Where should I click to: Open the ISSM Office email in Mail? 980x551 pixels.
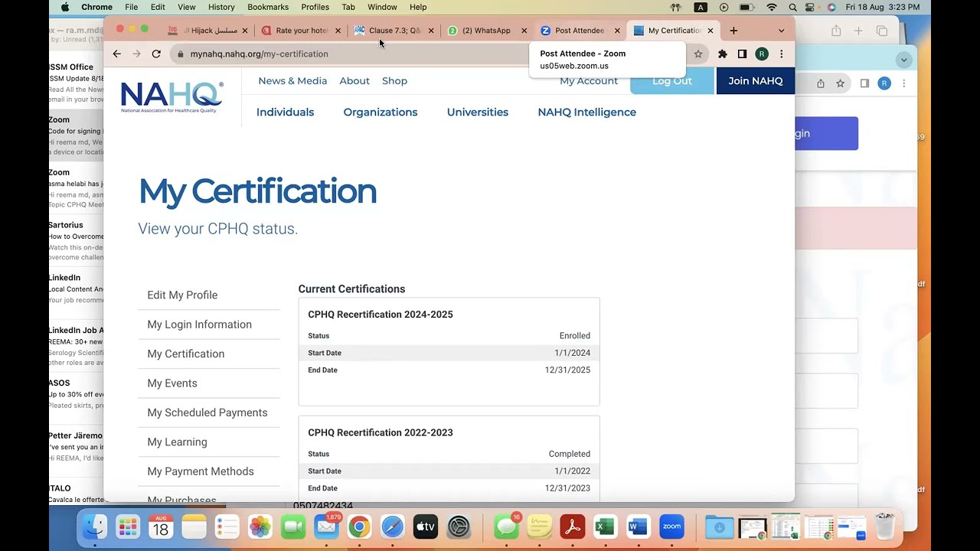coord(77,83)
